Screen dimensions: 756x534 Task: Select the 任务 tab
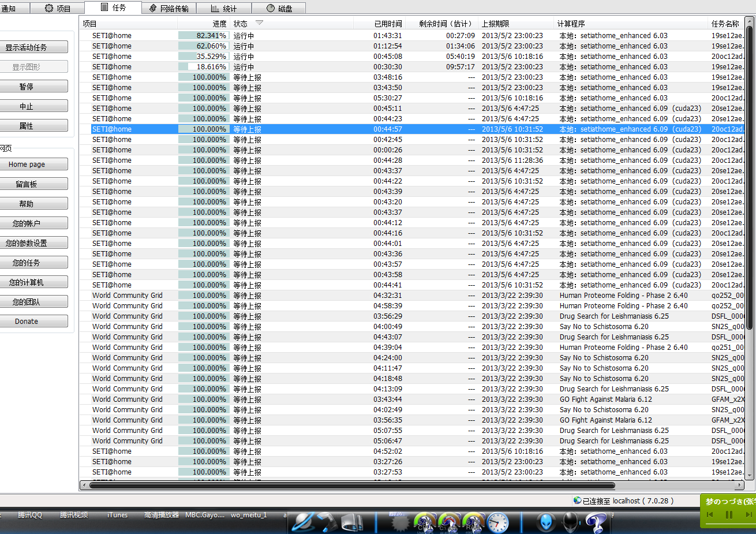click(113, 8)
